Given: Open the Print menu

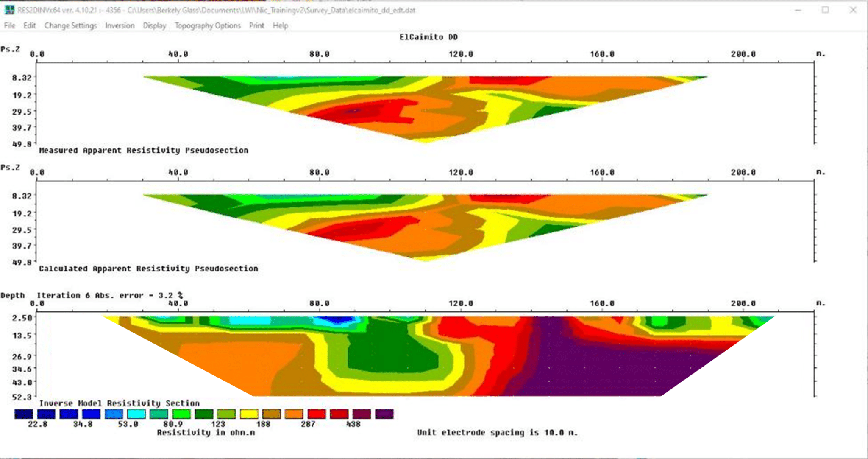Looking at the screenshot, I should (x=256, y=25).
